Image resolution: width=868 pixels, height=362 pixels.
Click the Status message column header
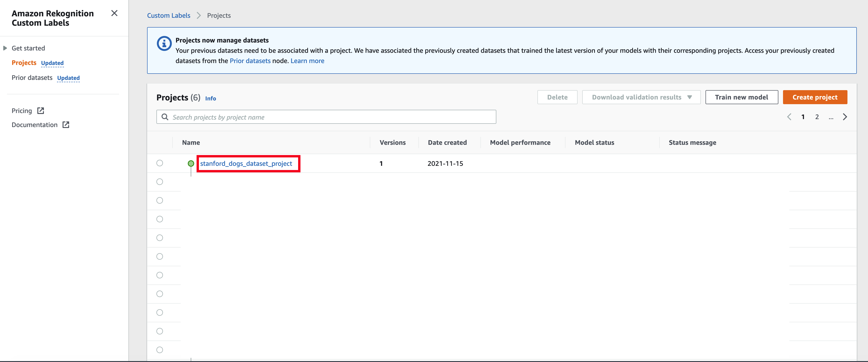pyautogui.click(x=692, y=142)
